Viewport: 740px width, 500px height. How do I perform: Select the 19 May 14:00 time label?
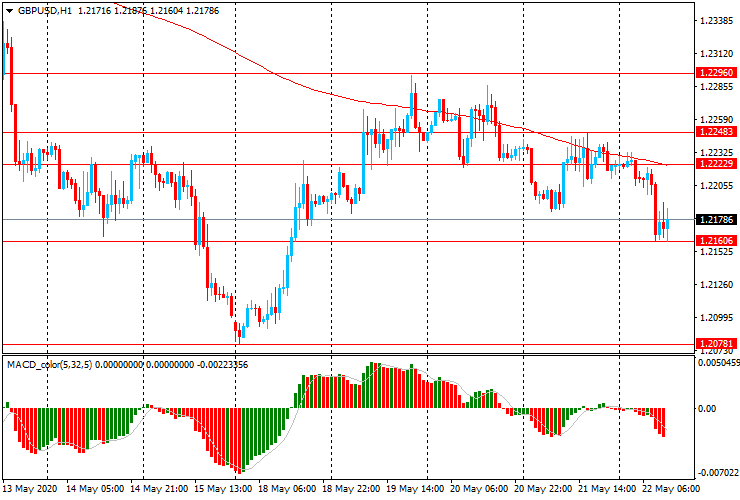415,488
